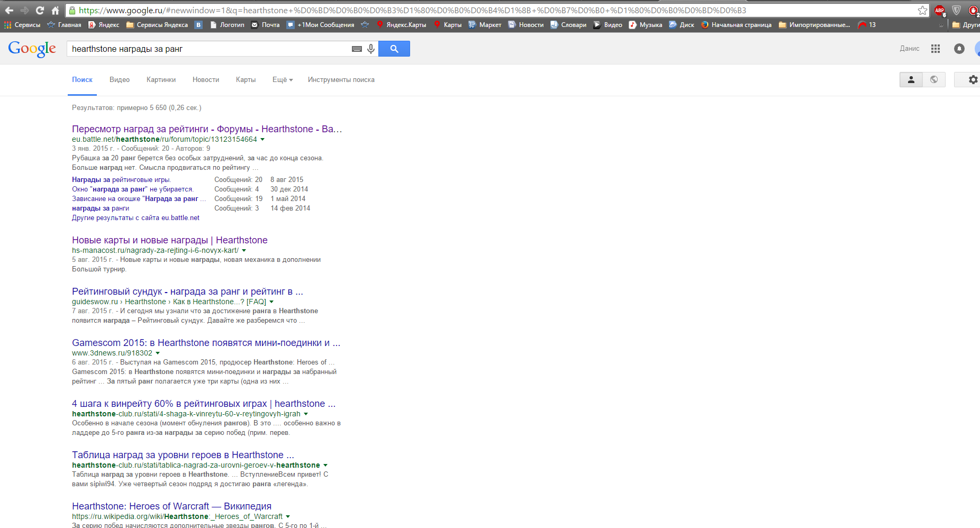Open the Маркет bookmark

(485, 25)
